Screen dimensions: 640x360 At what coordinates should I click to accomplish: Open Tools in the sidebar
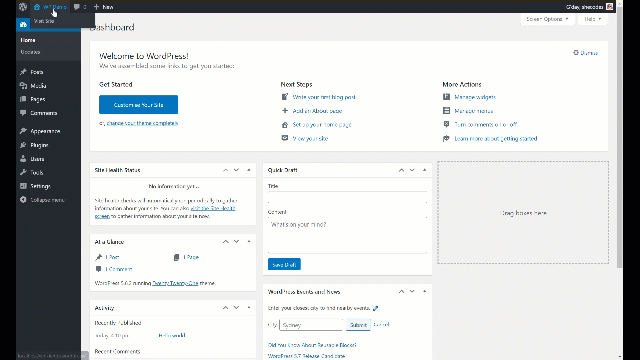pos(36,172)
